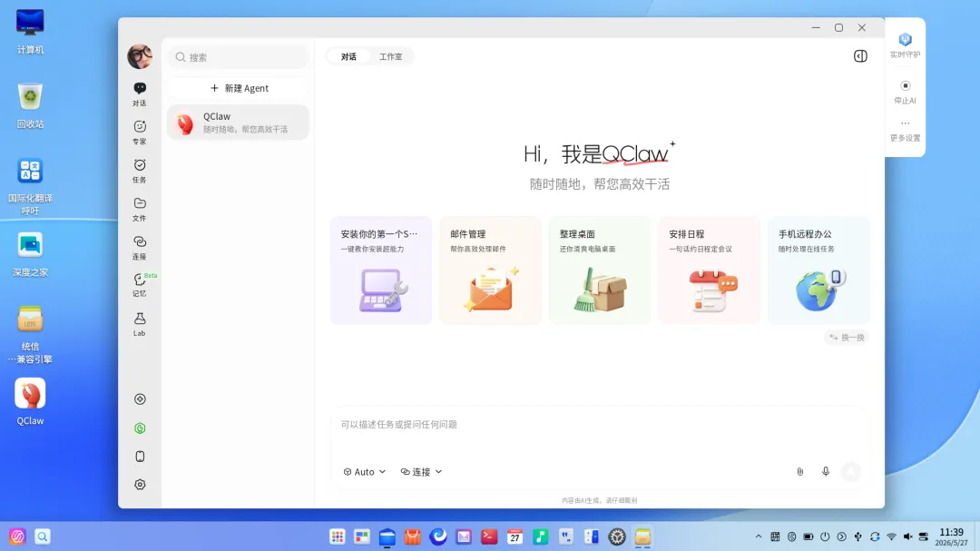The width and height of the screenshot is (980, 551).
Task: Click the send button in the input box
Action: (x=851, y=471)
